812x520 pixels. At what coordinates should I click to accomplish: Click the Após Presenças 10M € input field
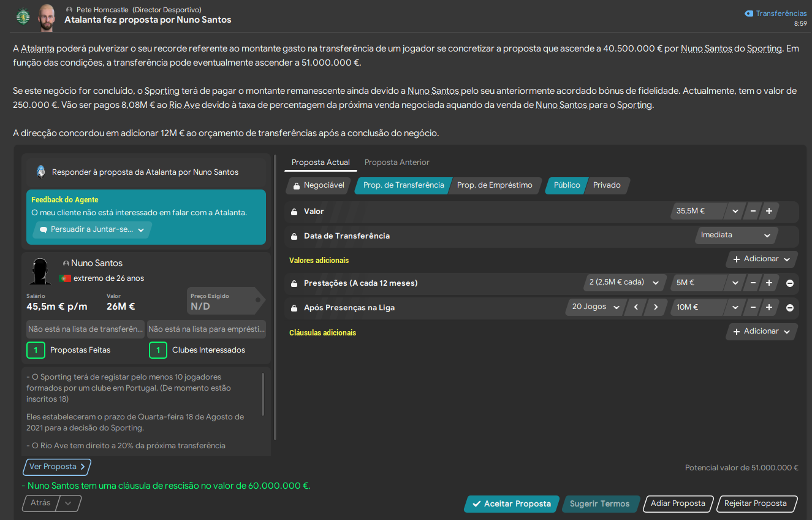pos(699,307)
